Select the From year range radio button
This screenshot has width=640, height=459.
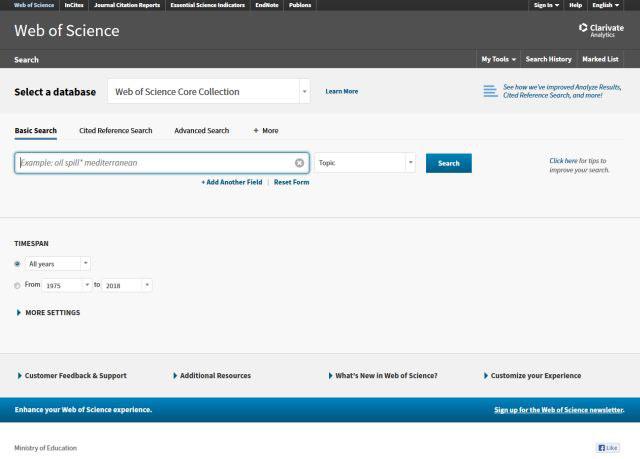coord(17,286)
